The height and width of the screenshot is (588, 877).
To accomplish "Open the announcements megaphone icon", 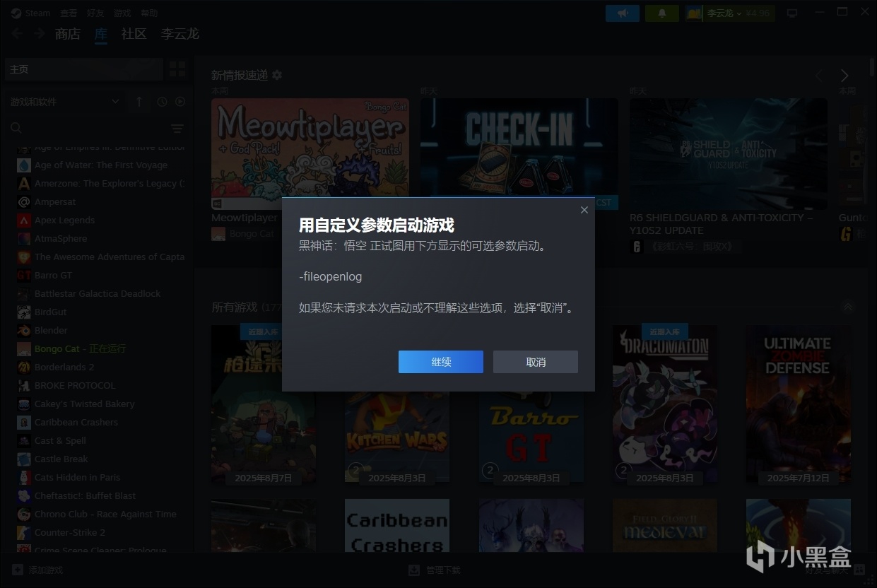I will click(x=623, y=13).
